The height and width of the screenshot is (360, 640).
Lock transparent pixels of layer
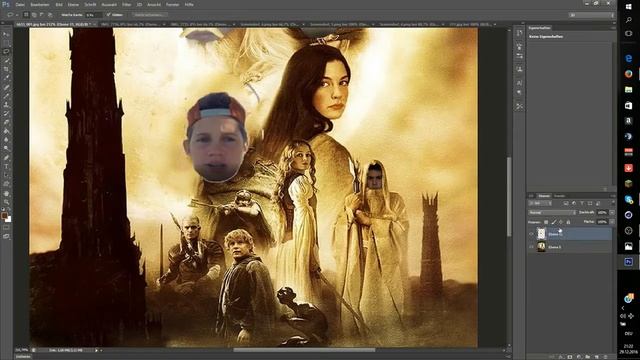[546, 222]
